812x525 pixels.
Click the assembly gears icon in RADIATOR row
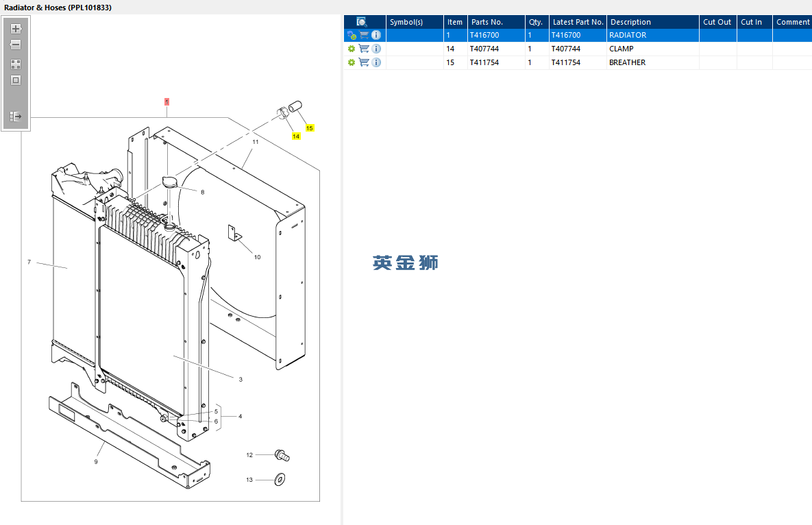[352, 35]
